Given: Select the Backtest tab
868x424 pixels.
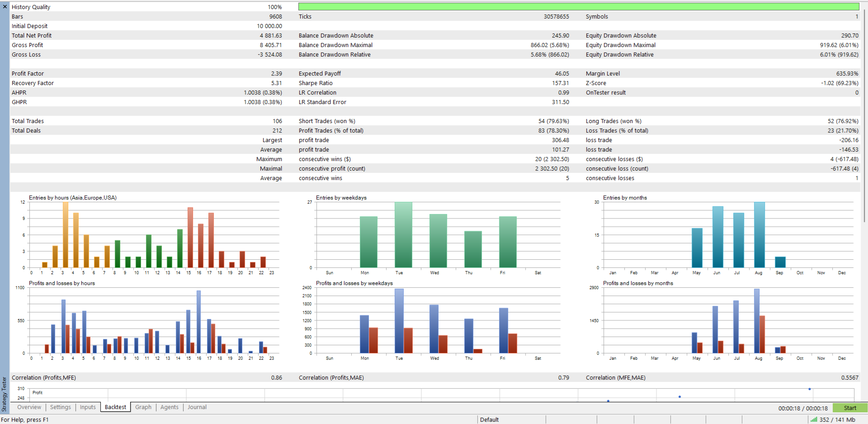Looking at the screenshot, I should [x=115, y=407].
